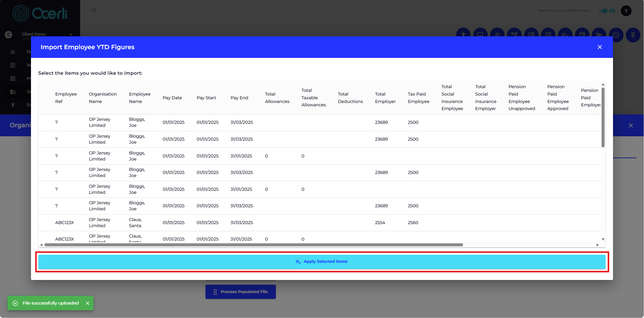Click the calendar toolbar icon
The width and height of the screenshot is (644, 318).
(582, 32)
